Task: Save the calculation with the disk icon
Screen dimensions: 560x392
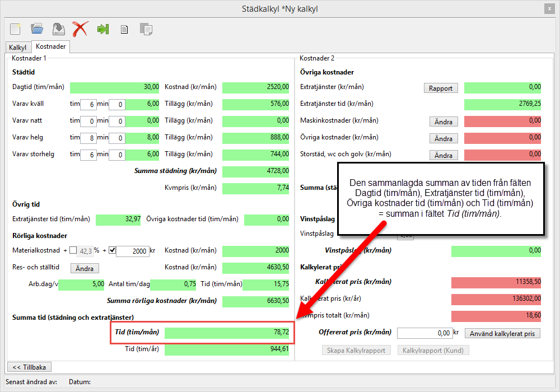Action: tap(58, 29)
